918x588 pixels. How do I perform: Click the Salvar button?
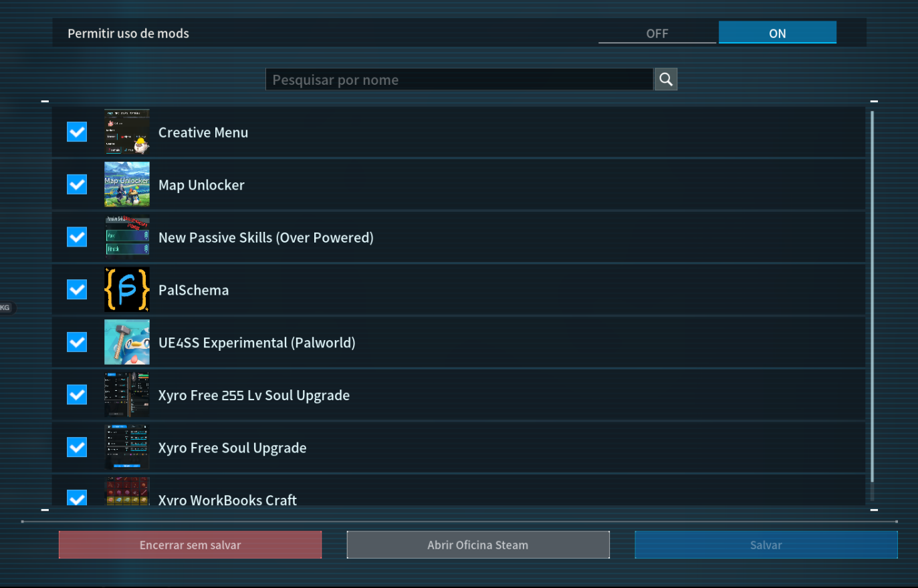click(x=766, y=545)
